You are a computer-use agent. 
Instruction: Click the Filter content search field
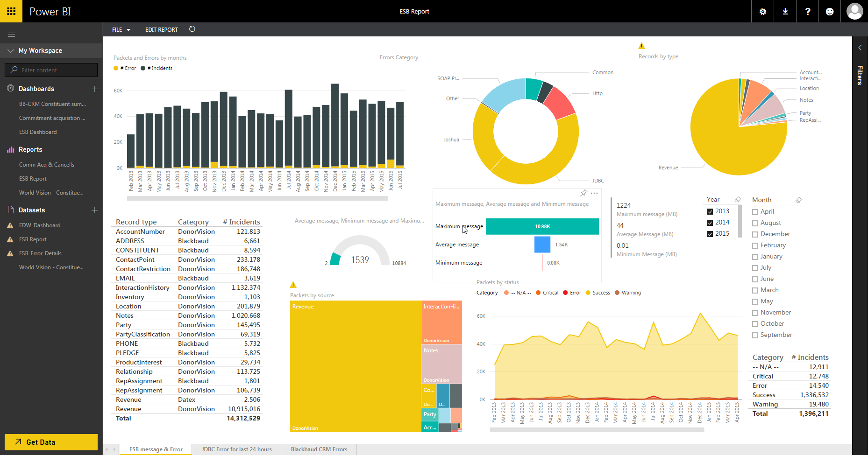pyautogui.click(x=51, y=70)
